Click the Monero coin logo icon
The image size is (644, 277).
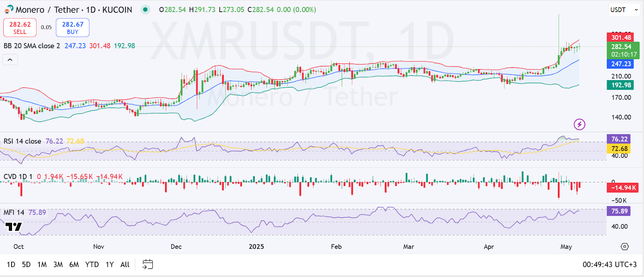point(8,9)
